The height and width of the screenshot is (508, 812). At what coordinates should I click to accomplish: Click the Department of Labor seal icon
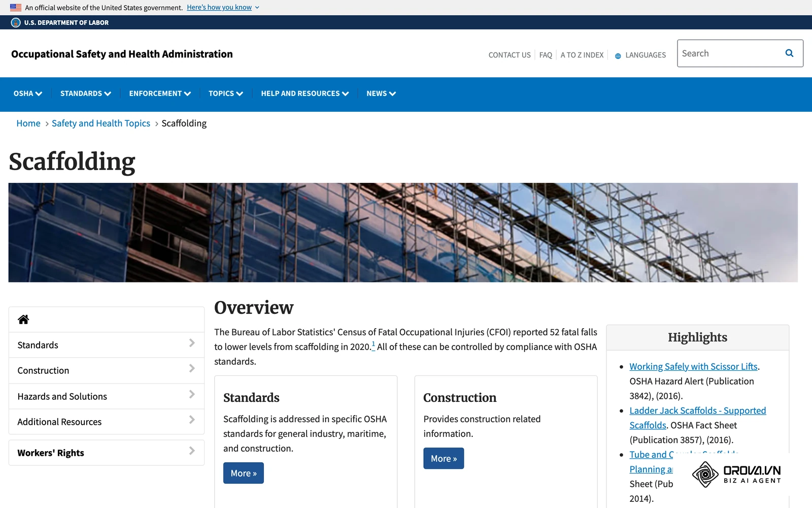point(16,22)
